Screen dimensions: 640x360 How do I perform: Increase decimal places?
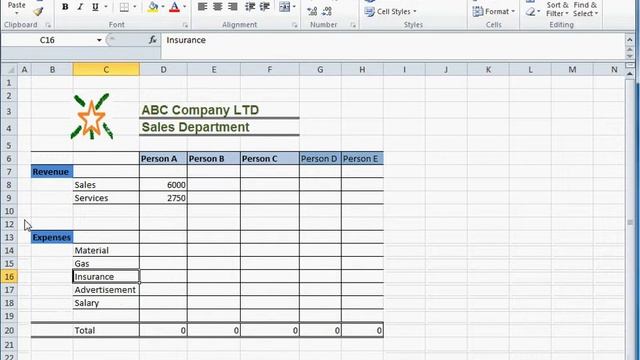pos(312,11)
